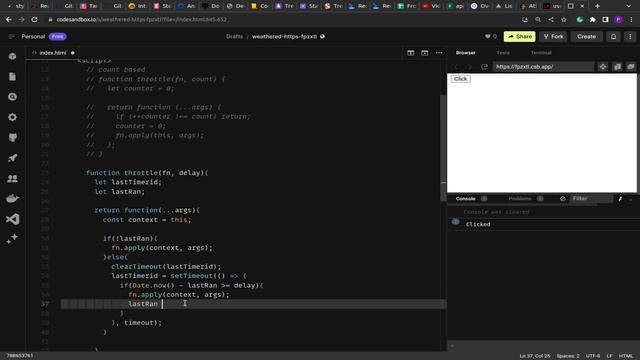Viewport: 640px width, 360px height.
Task: Open notifications bell in header
Action: (x=613, y=36)
